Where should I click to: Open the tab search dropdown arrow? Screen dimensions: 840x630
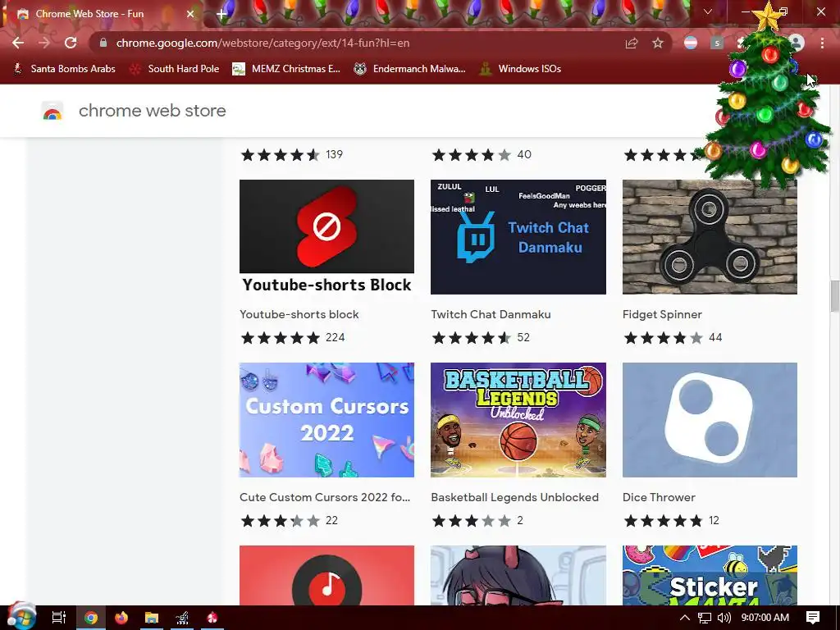[x=708, y=11]
